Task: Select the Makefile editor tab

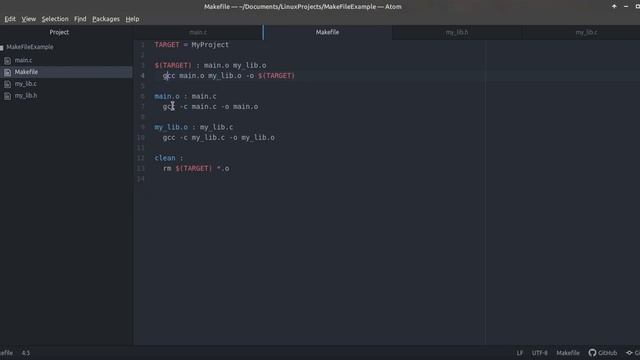Action: pyautogui.click(x=327, y=32)
